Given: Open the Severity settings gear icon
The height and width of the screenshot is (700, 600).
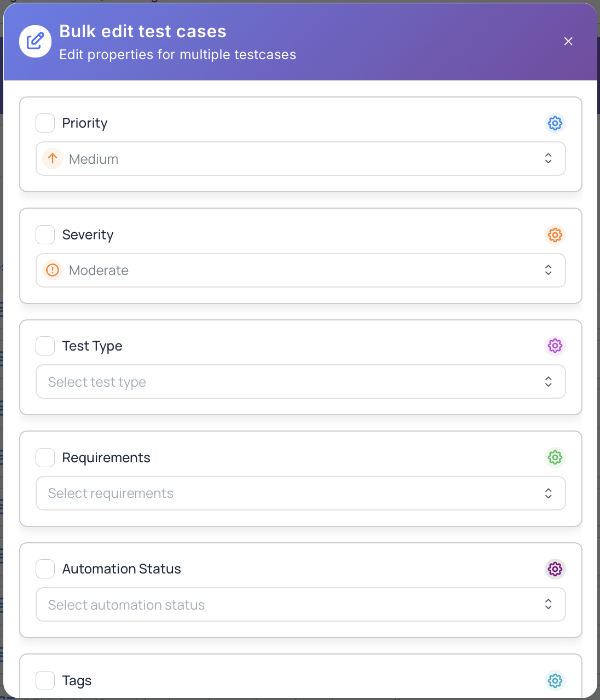Looking at the screenshot, I should pyautogui.click(x=555, y=234).
